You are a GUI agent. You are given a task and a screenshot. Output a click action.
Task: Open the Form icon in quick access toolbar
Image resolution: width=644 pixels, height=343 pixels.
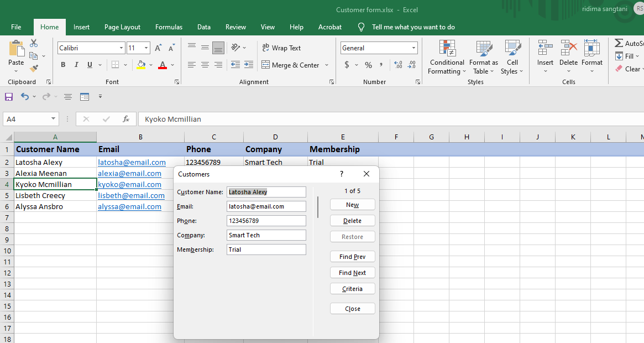coord(85,97)
